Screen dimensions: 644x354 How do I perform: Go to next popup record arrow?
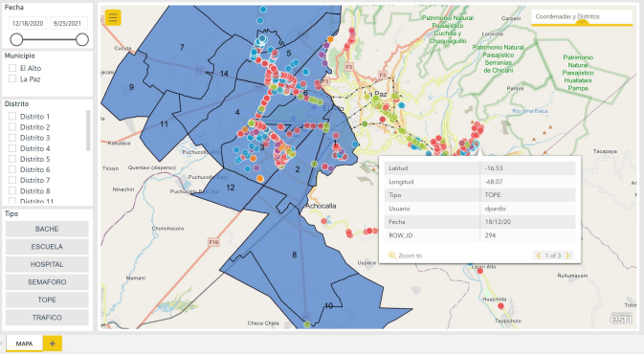[x=568, y=255]
